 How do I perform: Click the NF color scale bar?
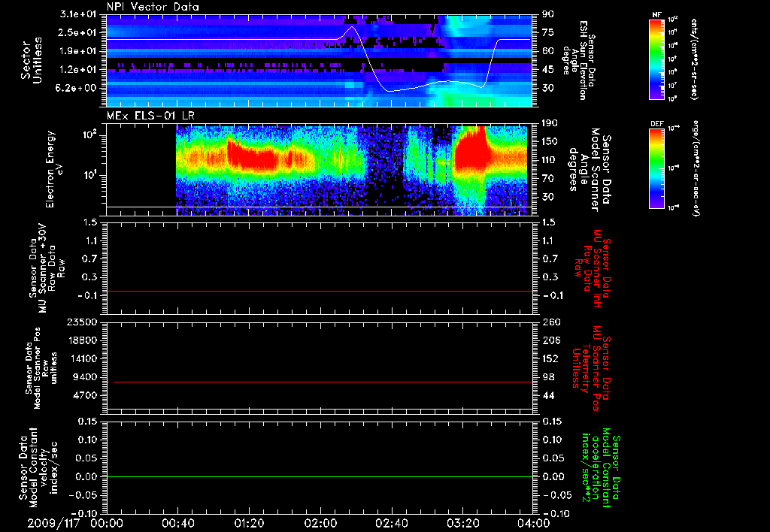(x=657, y=59)
